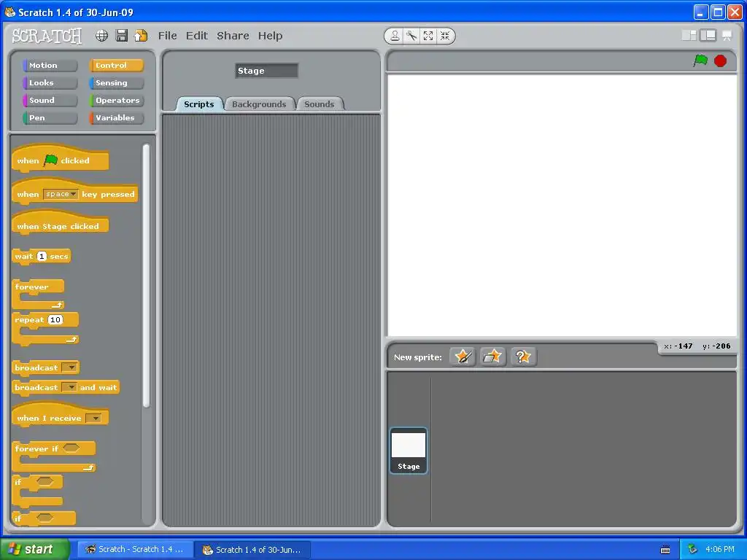747x560 pixels.
Task: Click the red stop button
Action: click(720, 61)
